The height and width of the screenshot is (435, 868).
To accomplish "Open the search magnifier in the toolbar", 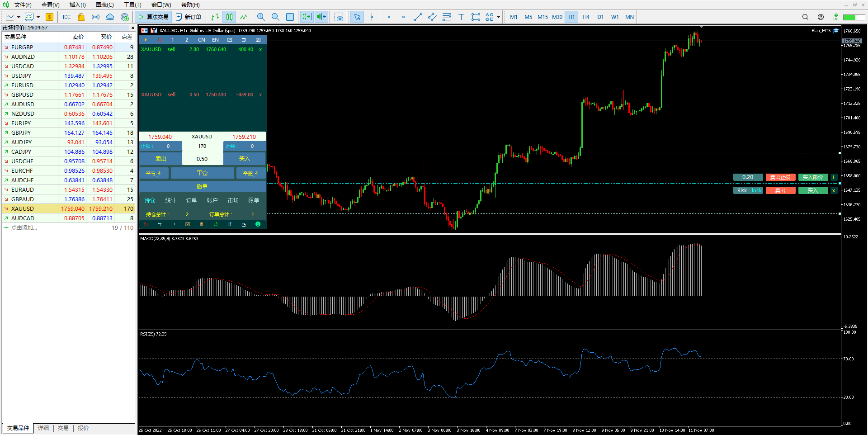I will pyautogui.click(x=805, y=17).
